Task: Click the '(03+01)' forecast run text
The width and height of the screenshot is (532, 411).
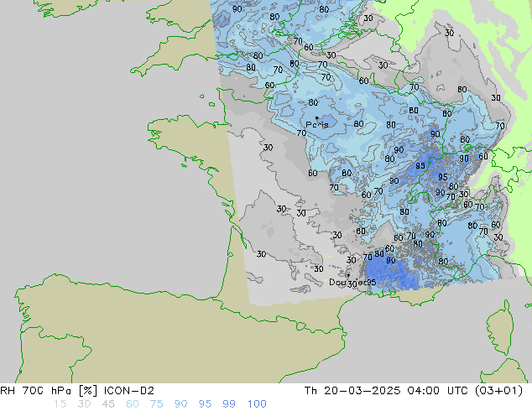Action: (x=499, y=391)
